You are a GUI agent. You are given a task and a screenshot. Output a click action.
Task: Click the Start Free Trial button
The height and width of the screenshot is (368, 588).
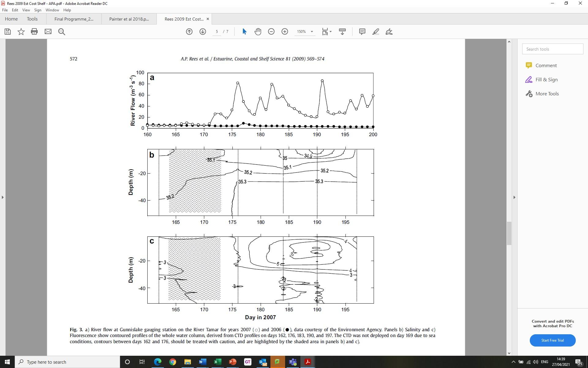(552, 340)
